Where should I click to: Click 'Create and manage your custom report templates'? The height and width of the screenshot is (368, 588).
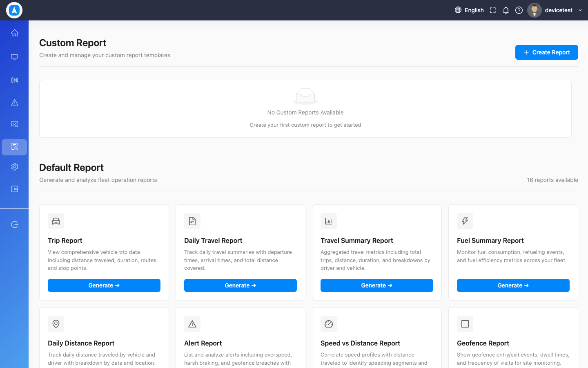[105, 55]
